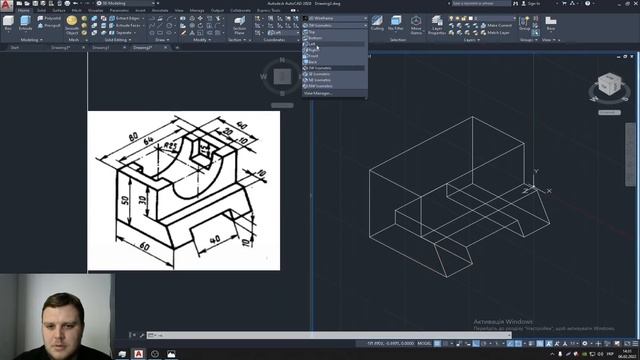Open the Manage ribbon tab

coord(197,10)
